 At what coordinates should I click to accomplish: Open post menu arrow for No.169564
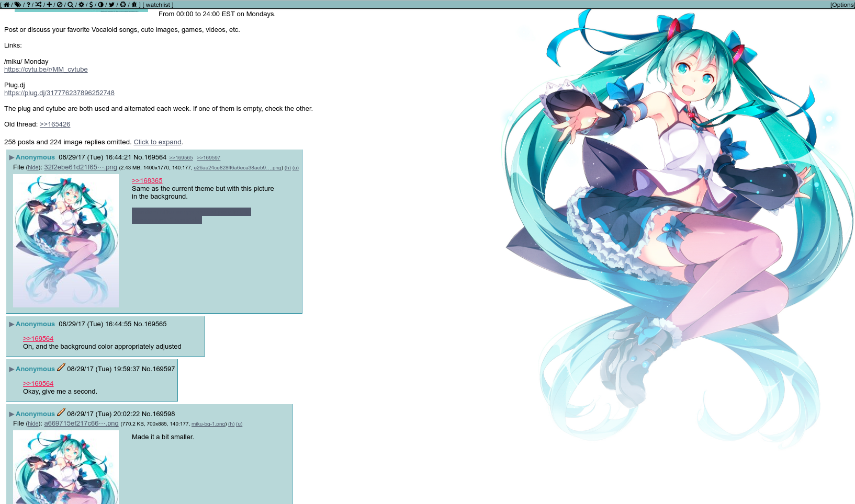(12, 157)
